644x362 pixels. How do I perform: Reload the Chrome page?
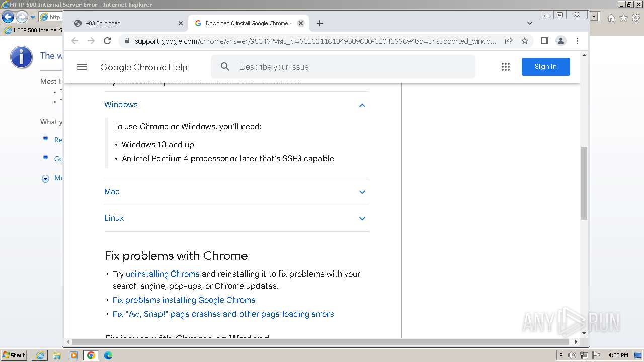coord(107,41)
